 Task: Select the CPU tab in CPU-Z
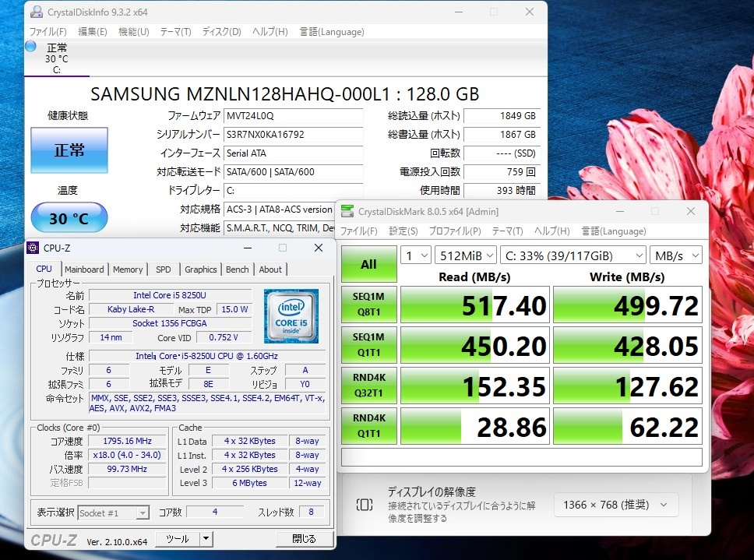[x=44, y=269]
